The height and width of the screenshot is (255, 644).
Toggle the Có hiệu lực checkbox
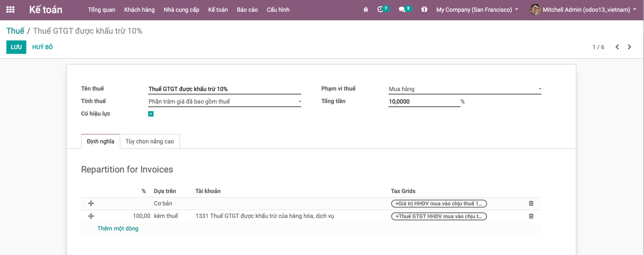(151, 114)
